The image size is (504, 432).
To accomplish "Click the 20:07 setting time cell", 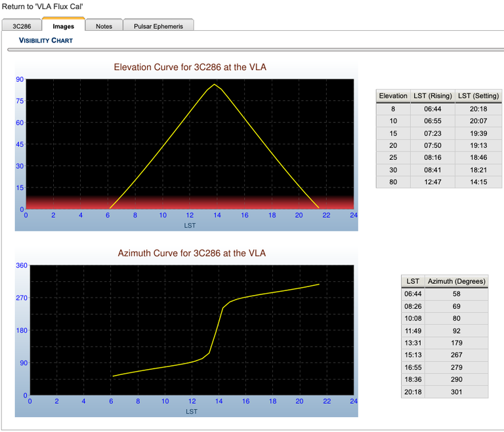I will click(477, 121).
